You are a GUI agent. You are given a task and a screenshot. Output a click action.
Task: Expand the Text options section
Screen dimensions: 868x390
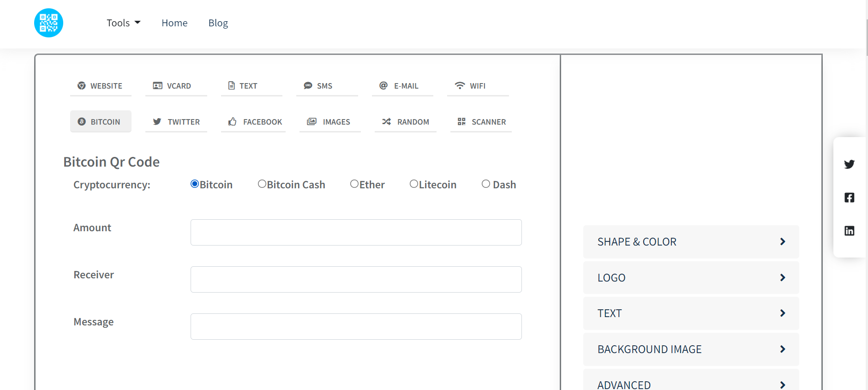coord(691,313)
